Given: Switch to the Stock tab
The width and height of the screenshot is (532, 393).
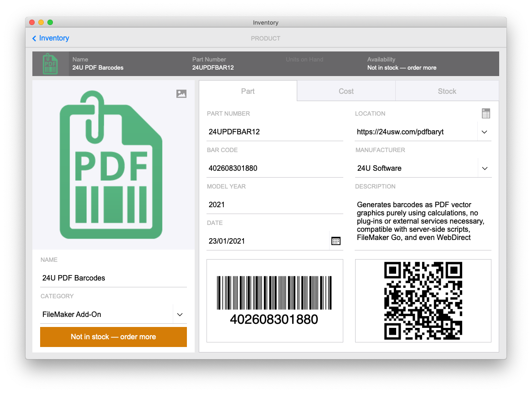Looking at the screenshot, I should coord(447,91).
